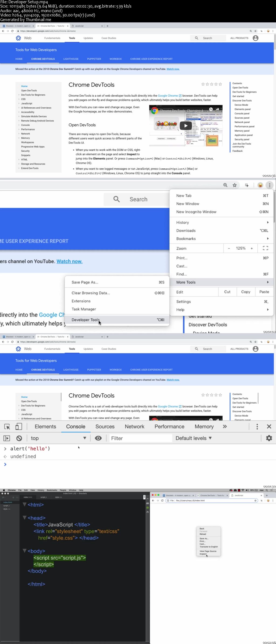
Task: Open Simulate Mobile Devices sidebar link
Action: point(34,117)
